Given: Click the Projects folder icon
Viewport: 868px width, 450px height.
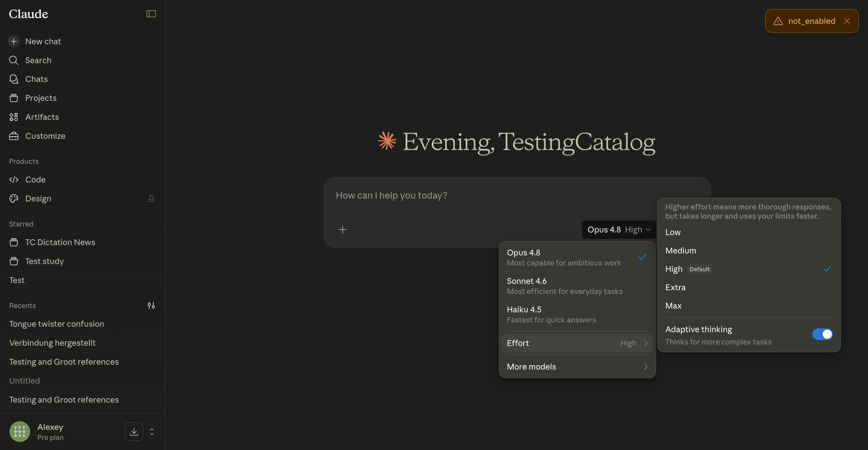Looking at the screenshot, I should coord(13,98).
